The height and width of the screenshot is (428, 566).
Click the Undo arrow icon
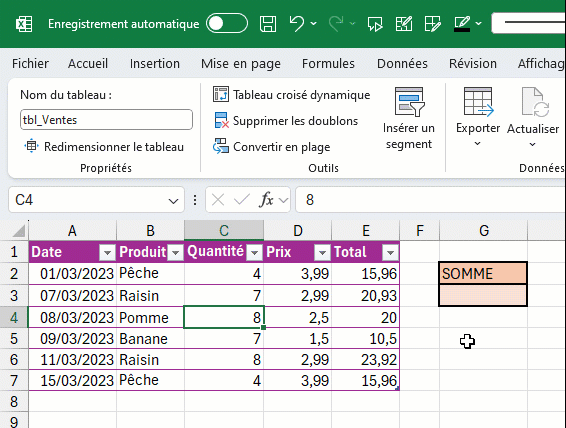click(x=296, y=24)
